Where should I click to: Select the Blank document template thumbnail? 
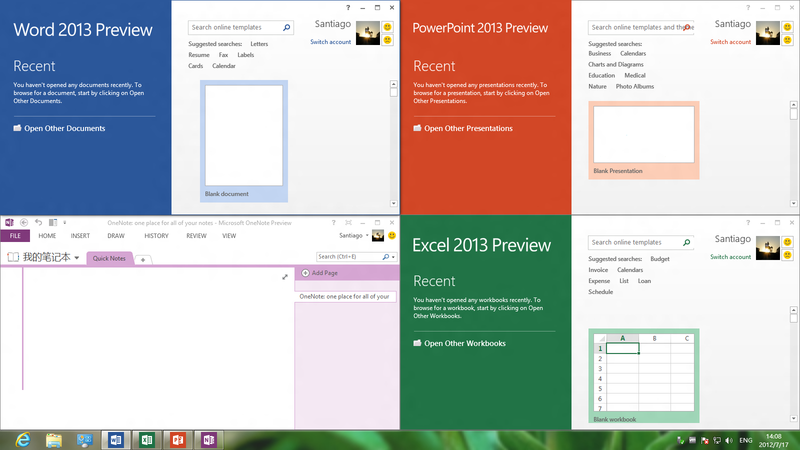[244, 141]
